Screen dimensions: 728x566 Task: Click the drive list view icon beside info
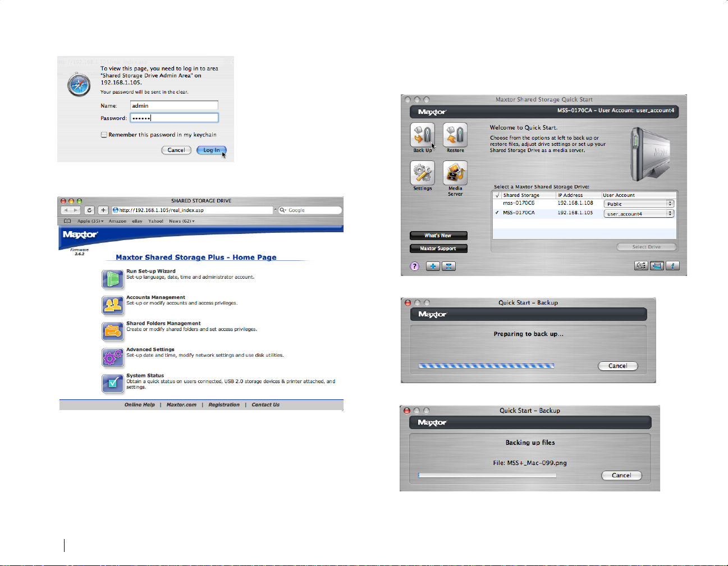pyautogui.click(x=657, y=266)
